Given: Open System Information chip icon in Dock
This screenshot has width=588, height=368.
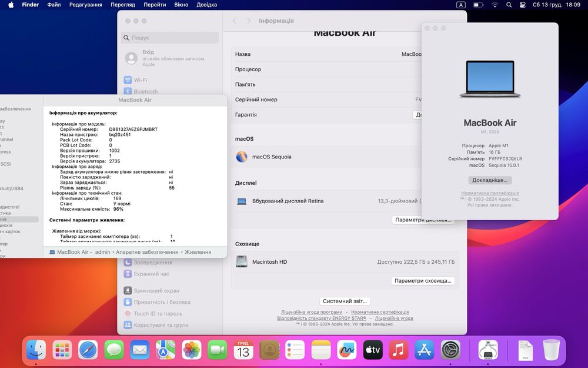Looking at the screenshot, I should [x=488, y=350].
